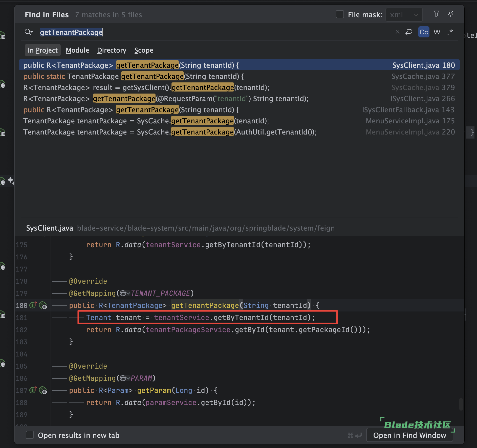
Task: Click the web endpoint gutter icon on line 187
Action: (43, 391)
